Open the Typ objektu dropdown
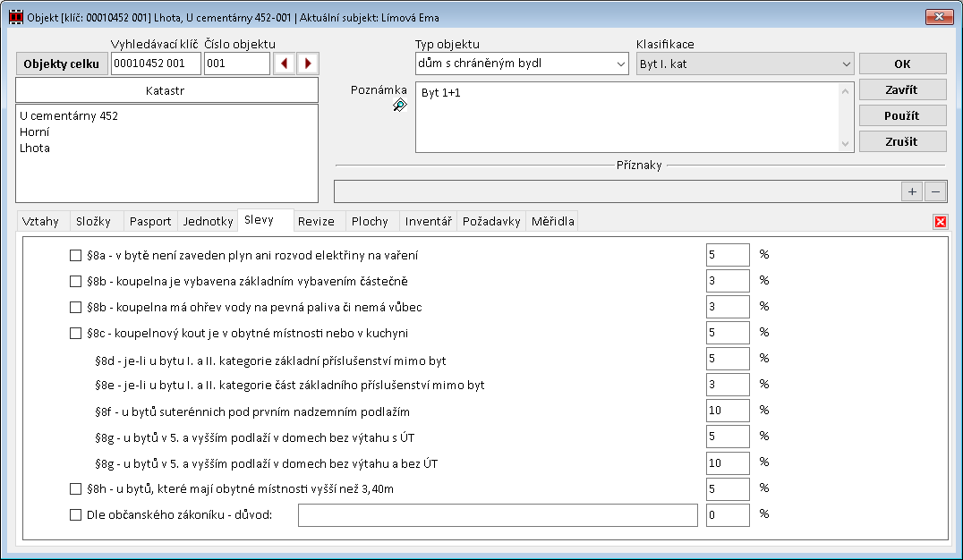 [x=620, y=64]
